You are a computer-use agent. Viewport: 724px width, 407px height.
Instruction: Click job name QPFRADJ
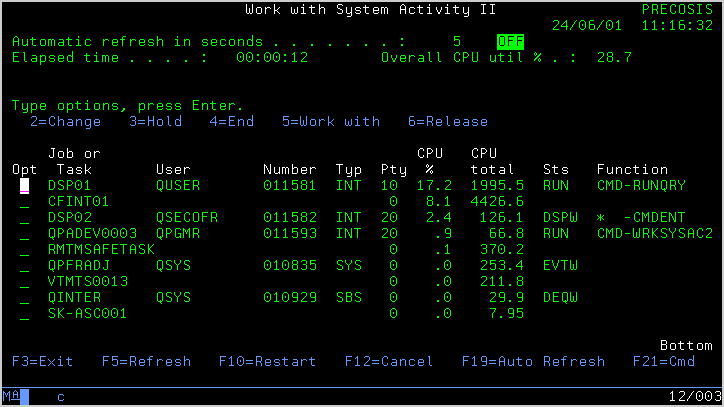(78, 266)
